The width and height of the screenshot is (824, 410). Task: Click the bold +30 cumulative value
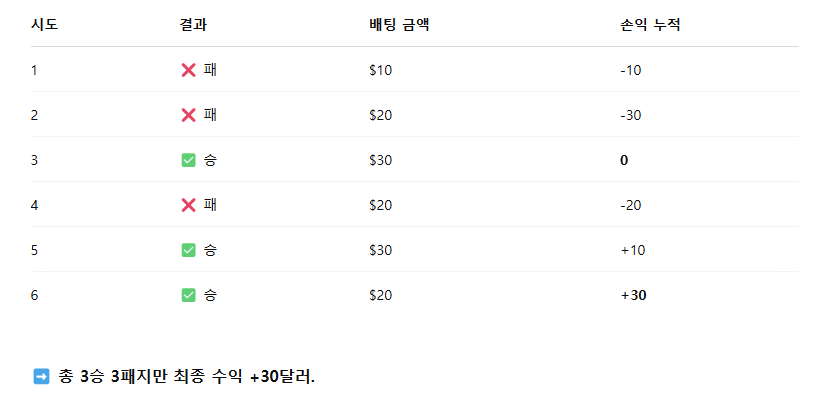pyautogui.click(x=634, y=295)
